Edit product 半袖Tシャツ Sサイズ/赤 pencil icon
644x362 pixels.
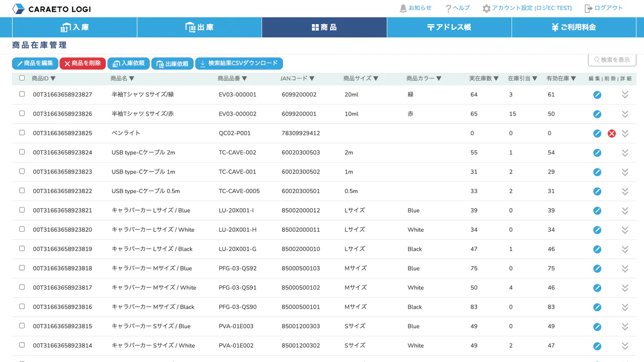click(597, 114)
